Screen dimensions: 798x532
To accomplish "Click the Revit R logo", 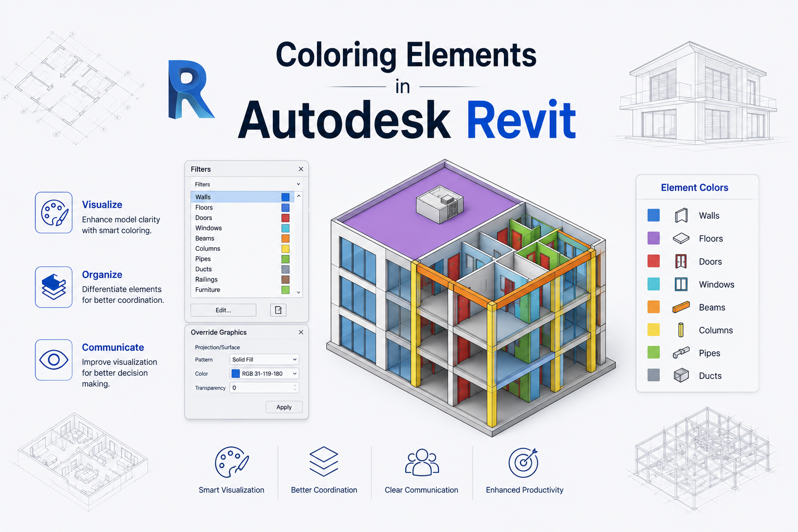I will point(191,89).
